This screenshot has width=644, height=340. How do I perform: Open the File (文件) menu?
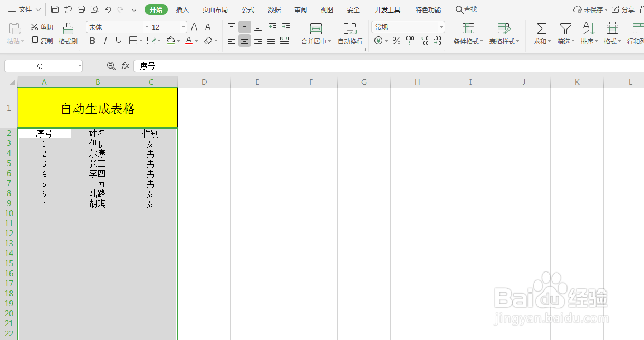[24, 9]
